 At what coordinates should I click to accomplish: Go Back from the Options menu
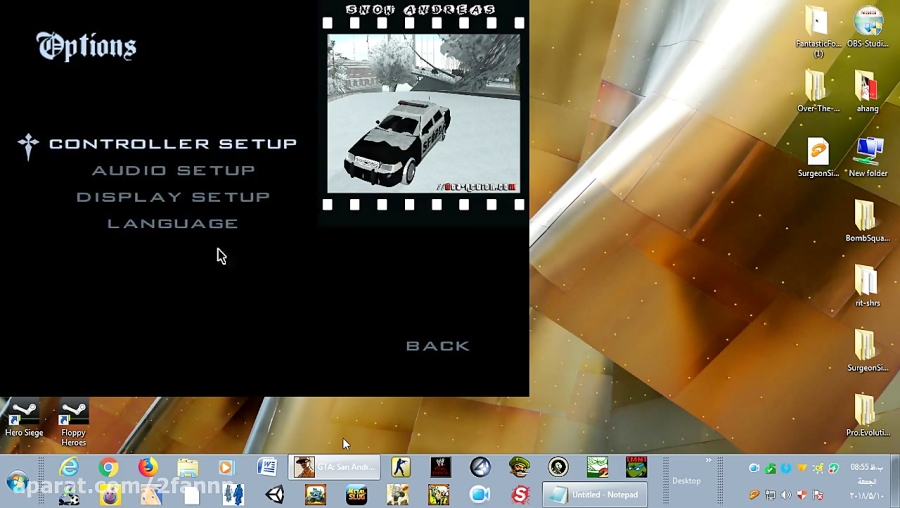click(x=438, y=346)
